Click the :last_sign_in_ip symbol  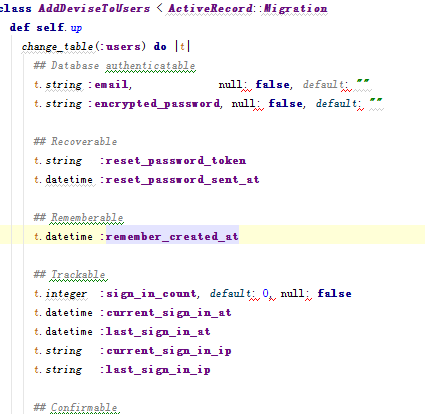pyautogui.click(x=155, y=370)
